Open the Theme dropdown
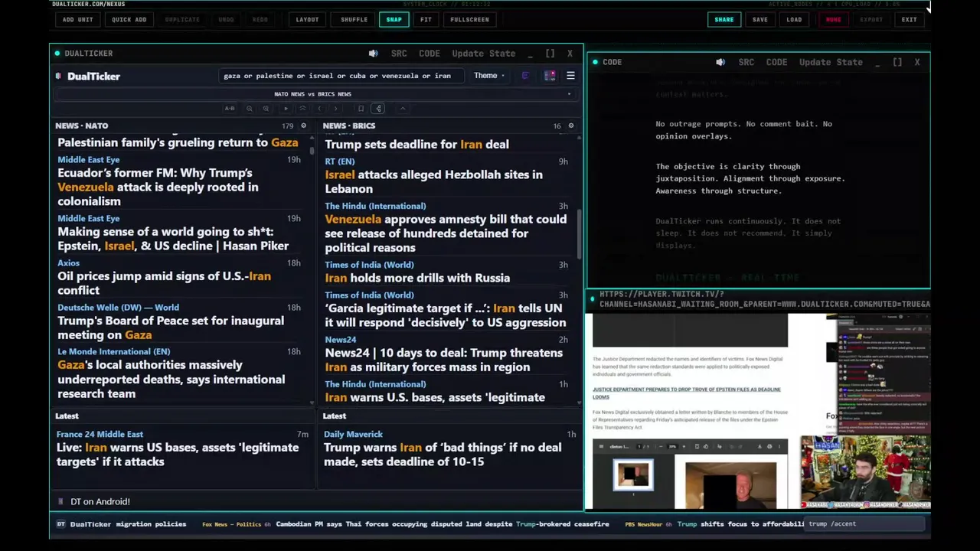Screen dimensions: 980x551 pyautogui.click(x=488, y=76)
